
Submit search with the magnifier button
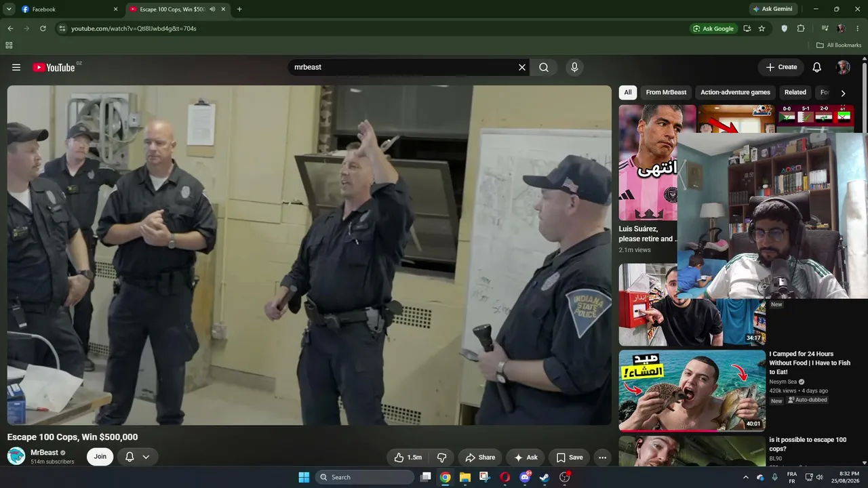coord(544,67)
